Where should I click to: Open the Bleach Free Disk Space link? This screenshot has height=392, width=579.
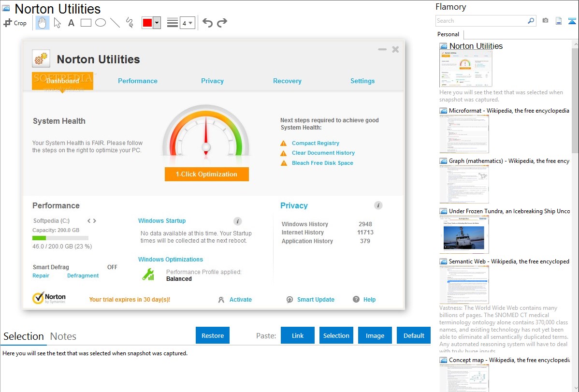point(322,163)
